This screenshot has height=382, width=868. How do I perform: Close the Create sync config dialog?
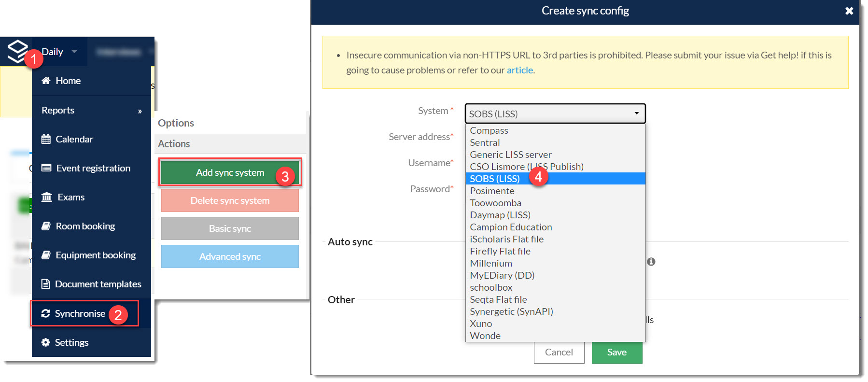point(849,11)
